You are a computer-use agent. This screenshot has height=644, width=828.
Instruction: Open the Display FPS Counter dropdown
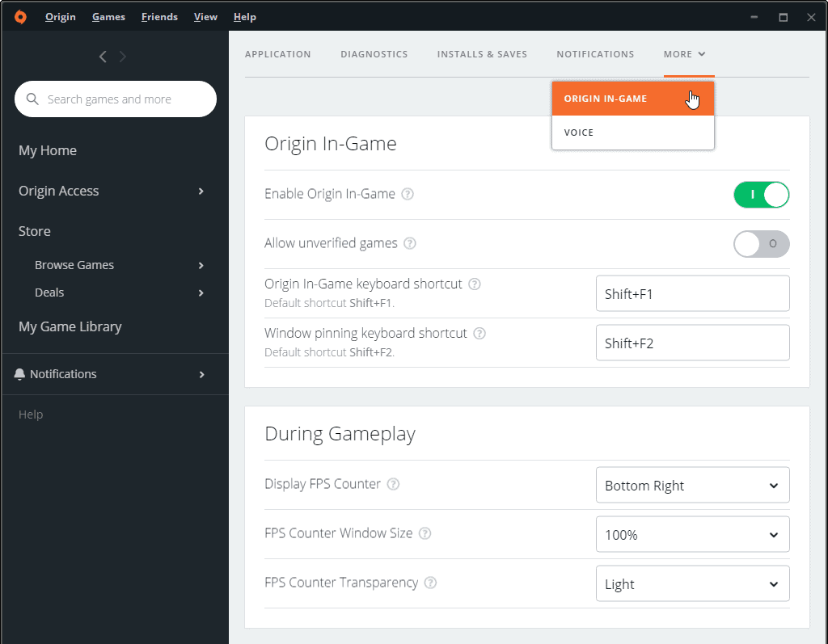pos(692,485)
